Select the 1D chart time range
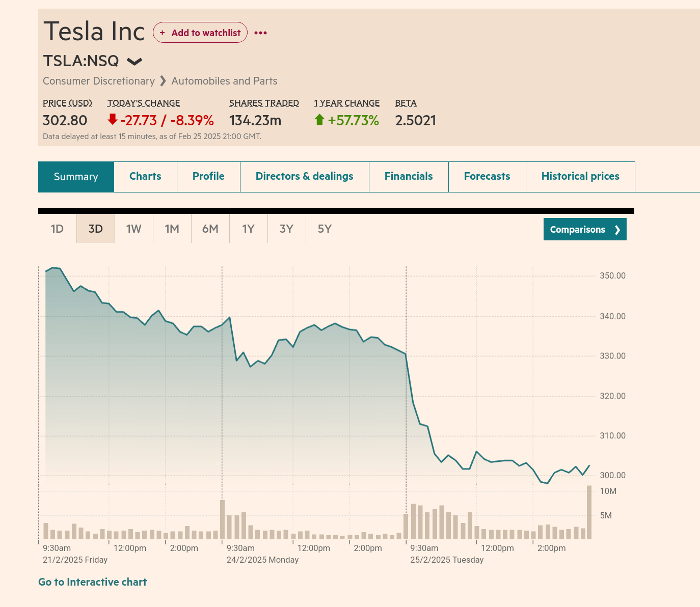The height and width of the screenshot is (607, 700). [x=57, y=229]
